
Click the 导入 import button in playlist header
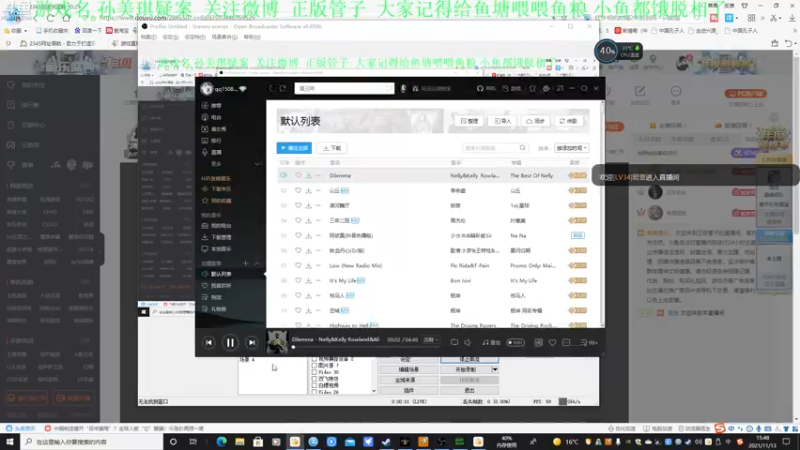pos(503,121)
